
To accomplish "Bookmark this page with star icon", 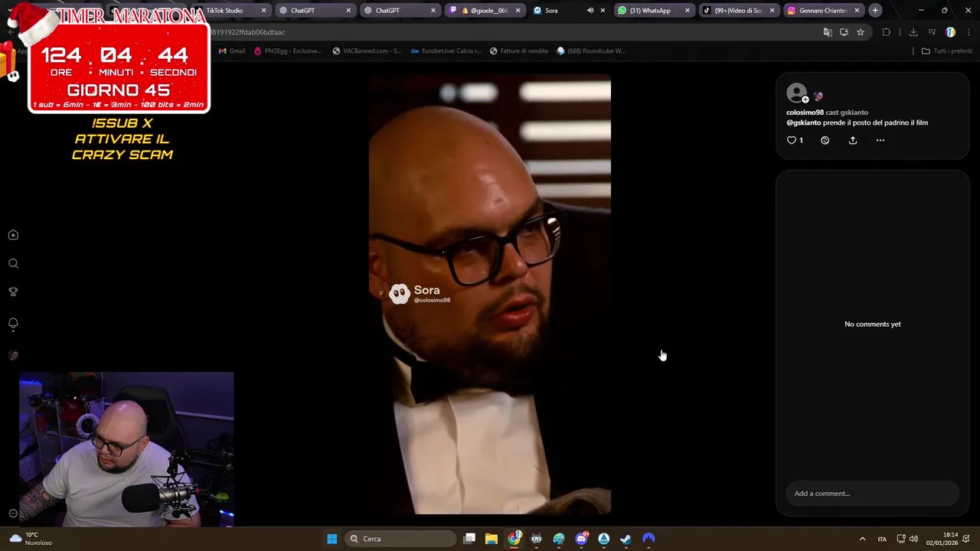I will 861,32.
